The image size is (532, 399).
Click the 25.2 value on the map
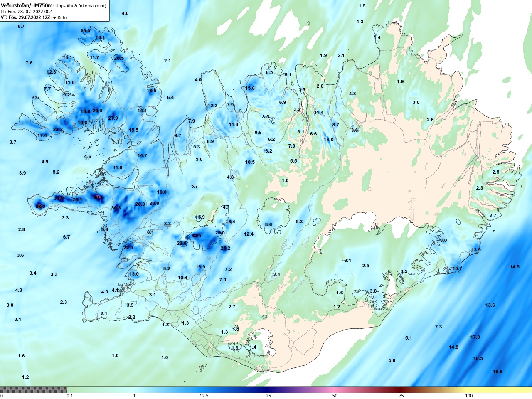pos(225,248)
